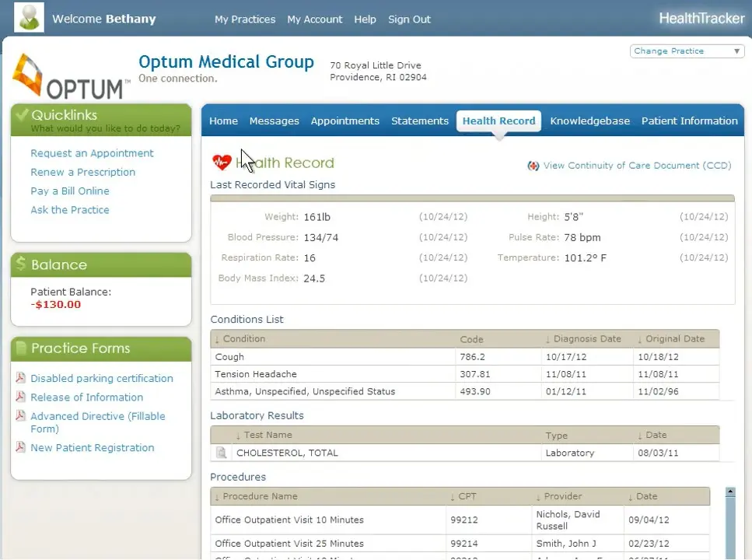Click the Health Record heart icon
This screenshot has width=752, height=560.
pyautogui.click(x=222, y=162)
